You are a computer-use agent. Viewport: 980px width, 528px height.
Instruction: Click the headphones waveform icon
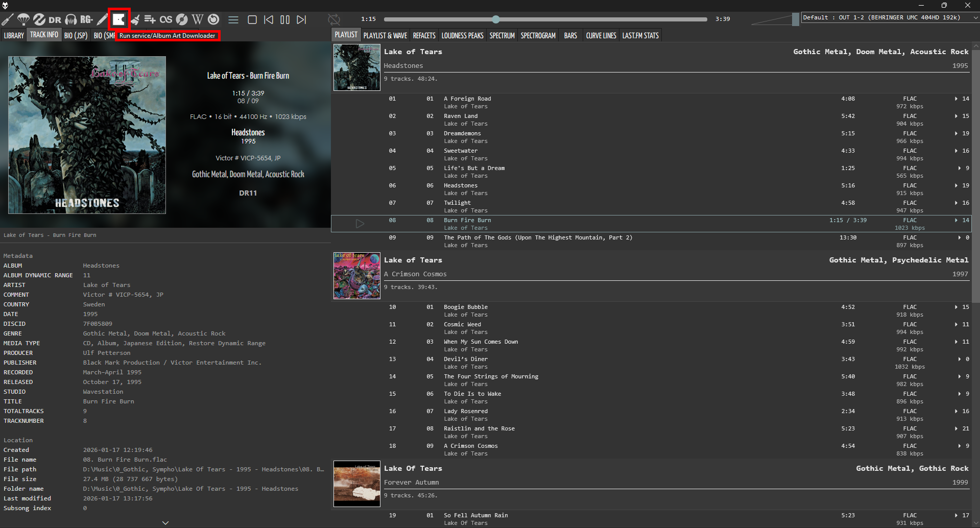(x=71, y=19)
